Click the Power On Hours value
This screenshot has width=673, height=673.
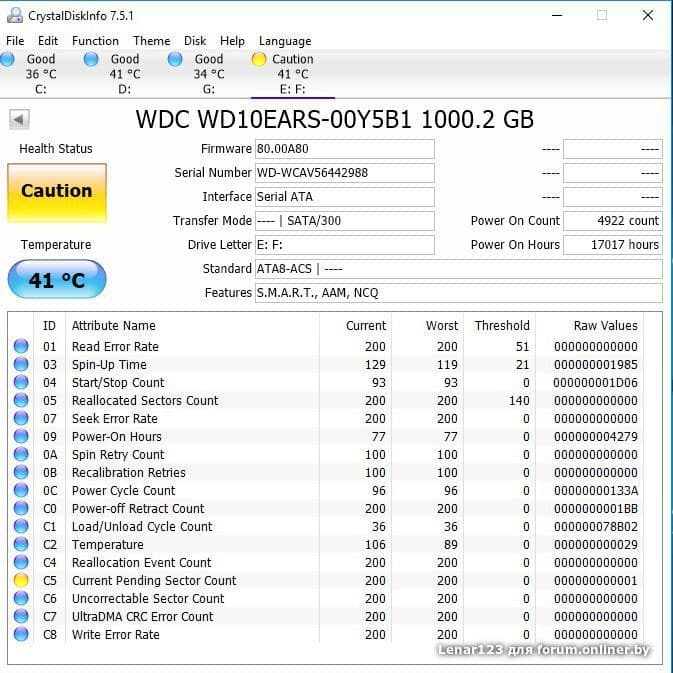pos(612,245)
